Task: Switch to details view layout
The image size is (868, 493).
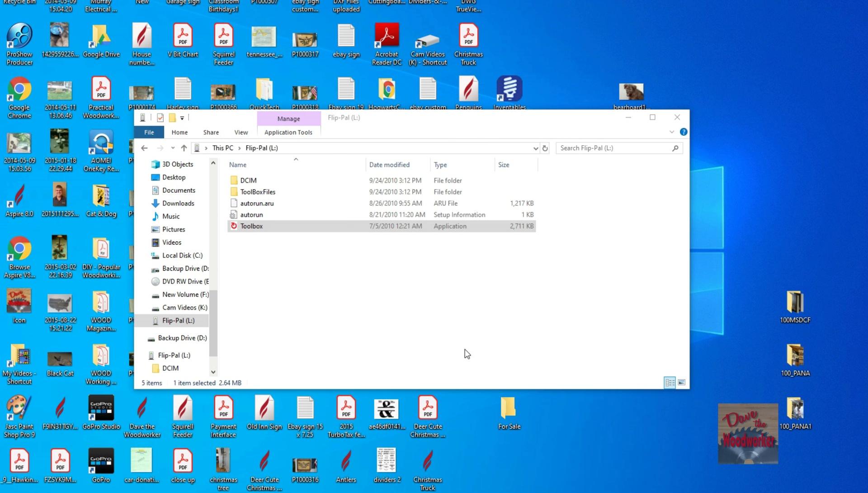Action: coord(670,383)
